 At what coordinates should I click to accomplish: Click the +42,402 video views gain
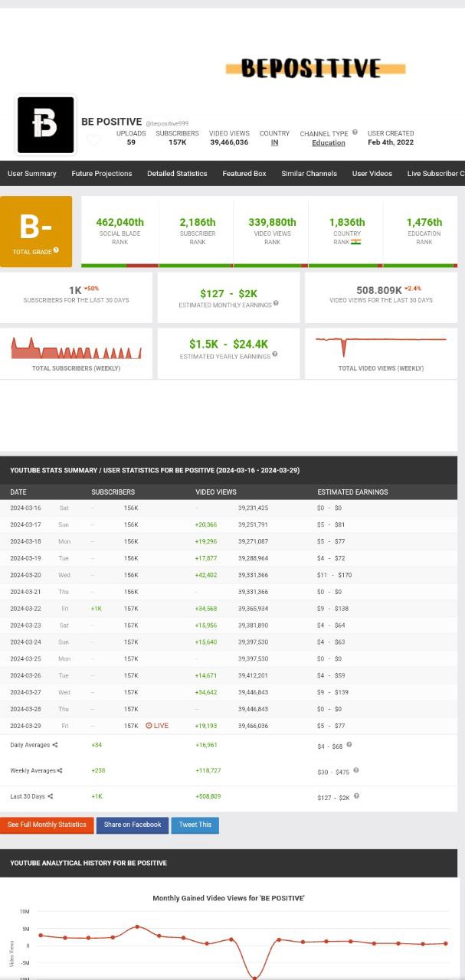coord(206,575)
